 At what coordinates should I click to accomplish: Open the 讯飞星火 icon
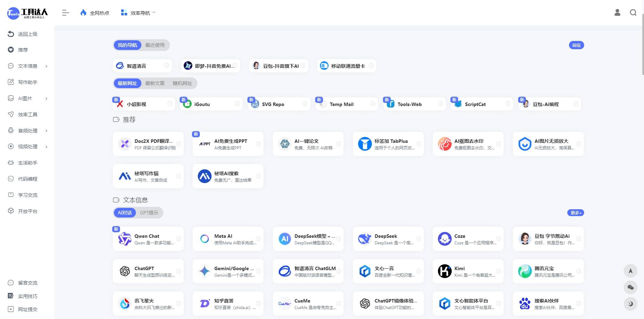[125, 304]
